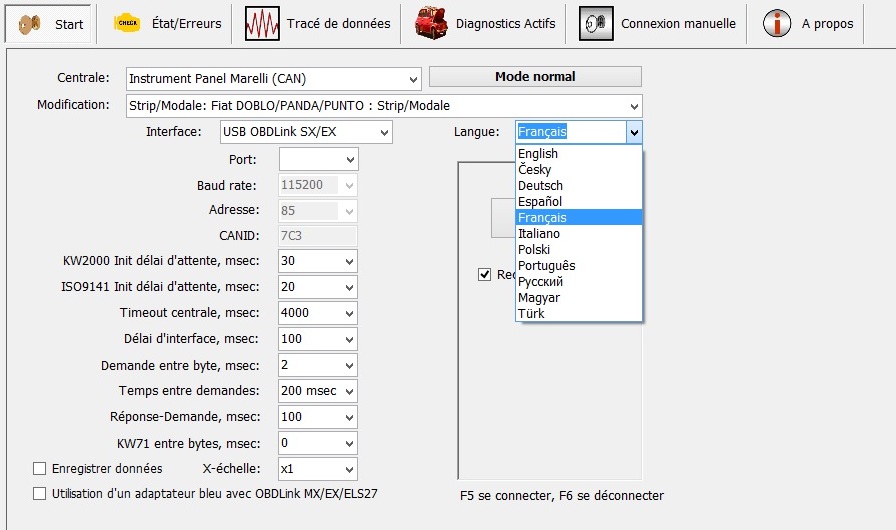Open the A propos info icon
Screen dimensions: 896x530
tap(777, 23)
